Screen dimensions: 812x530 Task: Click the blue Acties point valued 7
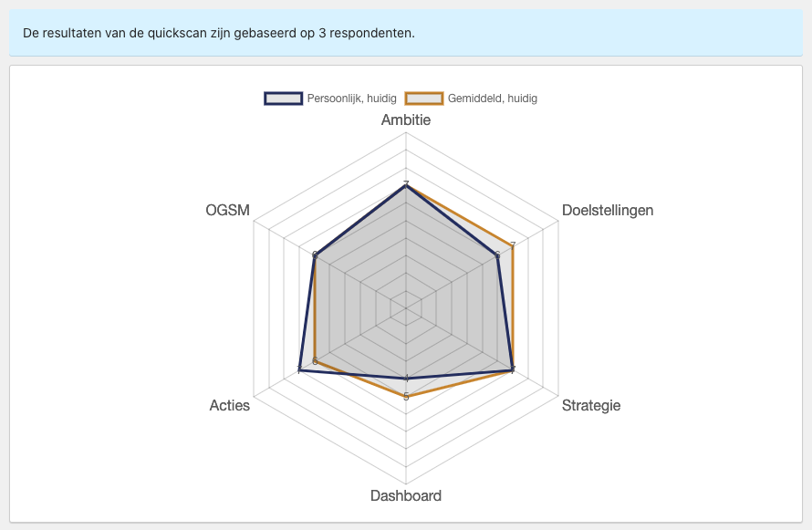click(x=299, y=369)
